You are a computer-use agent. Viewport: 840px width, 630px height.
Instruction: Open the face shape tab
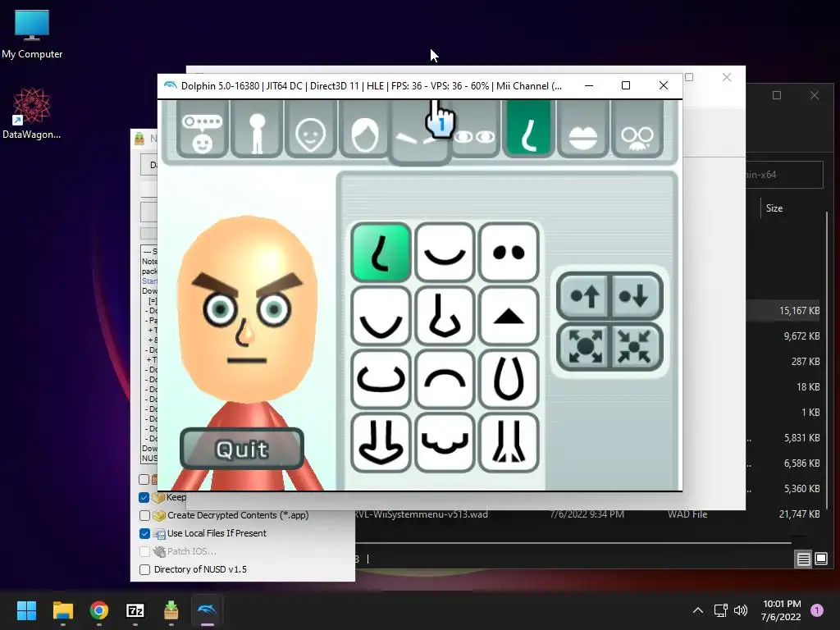(311, 130)
